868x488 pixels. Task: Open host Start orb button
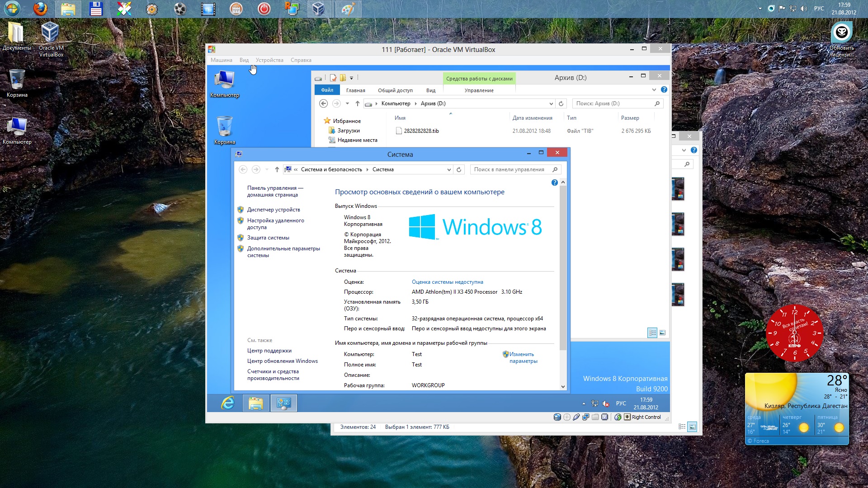13,9
